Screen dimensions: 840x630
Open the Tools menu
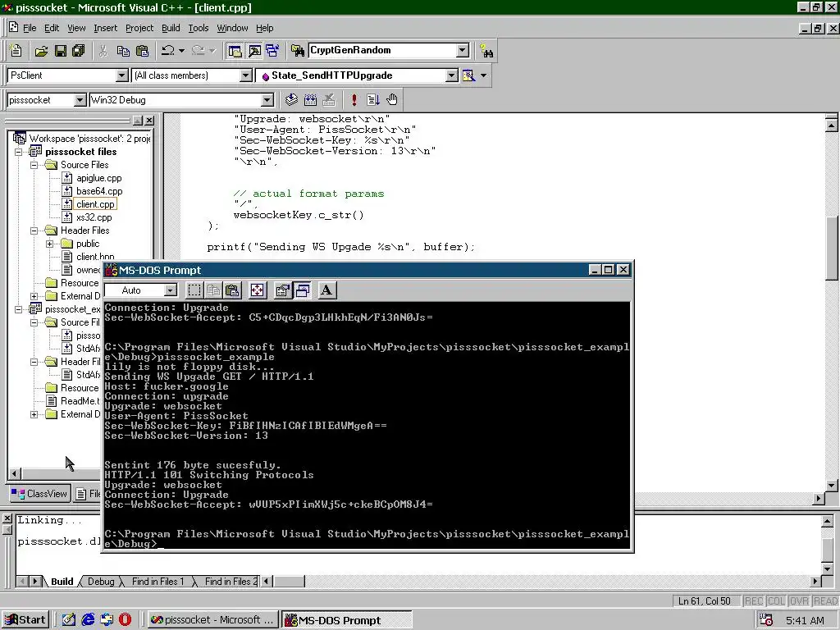coord(199,28)
